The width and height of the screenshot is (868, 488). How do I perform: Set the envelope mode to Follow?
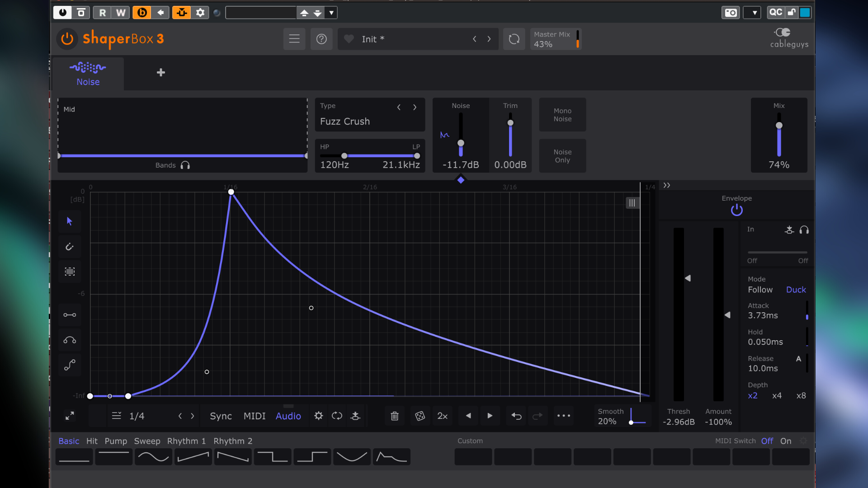click(760, 290)
